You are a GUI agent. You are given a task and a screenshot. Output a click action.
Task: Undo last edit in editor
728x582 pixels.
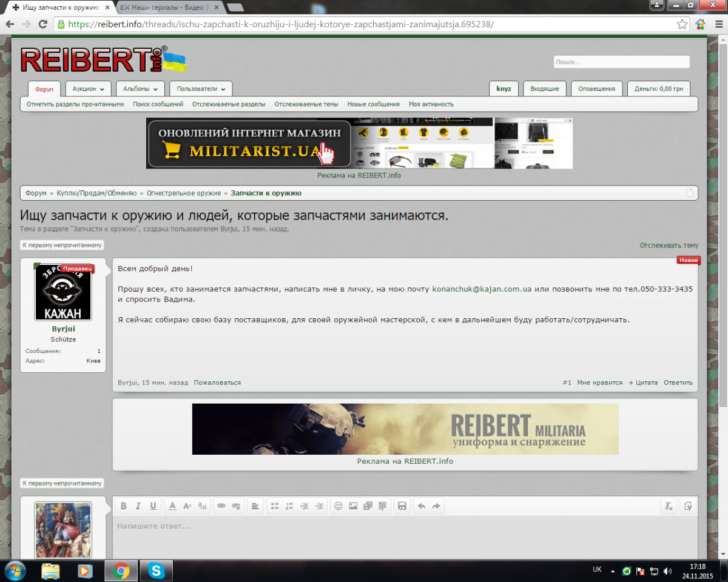421,506
